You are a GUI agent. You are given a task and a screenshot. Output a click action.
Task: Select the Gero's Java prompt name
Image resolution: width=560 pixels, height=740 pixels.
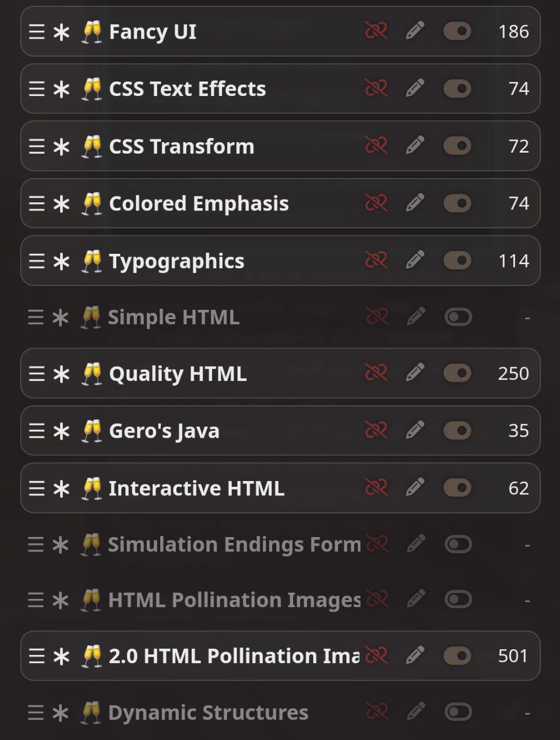pos(164,431)
